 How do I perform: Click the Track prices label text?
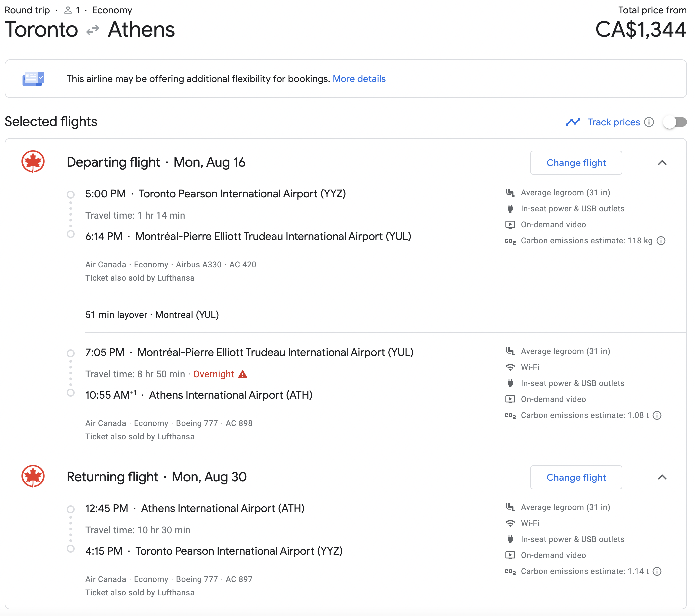(613, 122)
